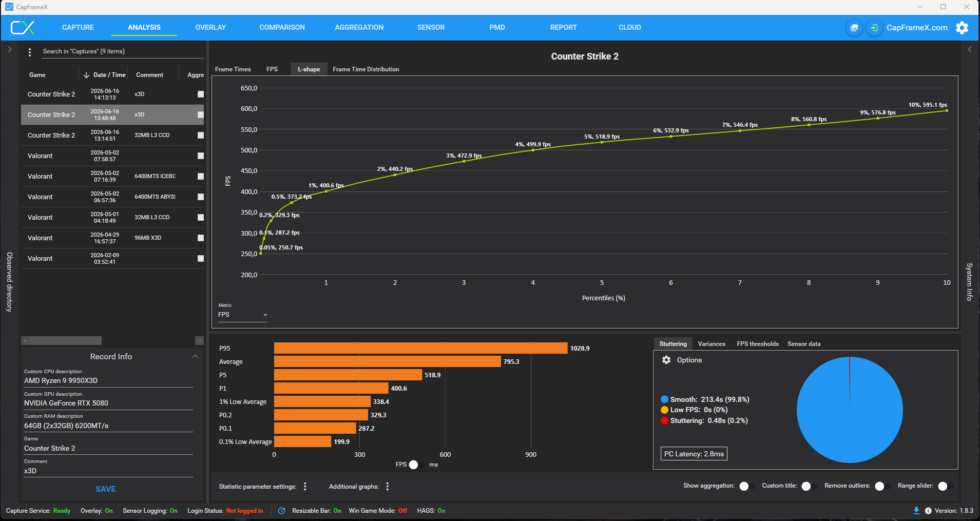Viewport: 980px width, 521px height.
Task: Click the login icon beside CapFrameX.com
Action: 874,28
